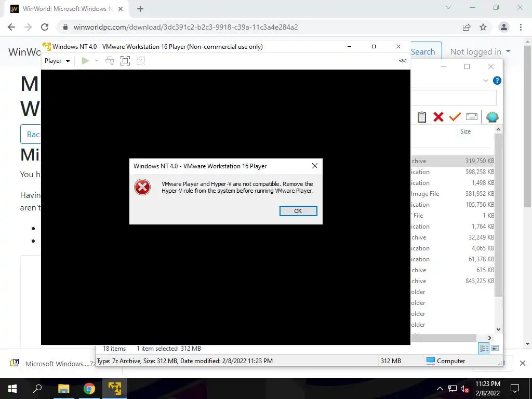Switch Explorer to large icons view
The width and height of the screenshot is (532, 399).
pos(495,348)
